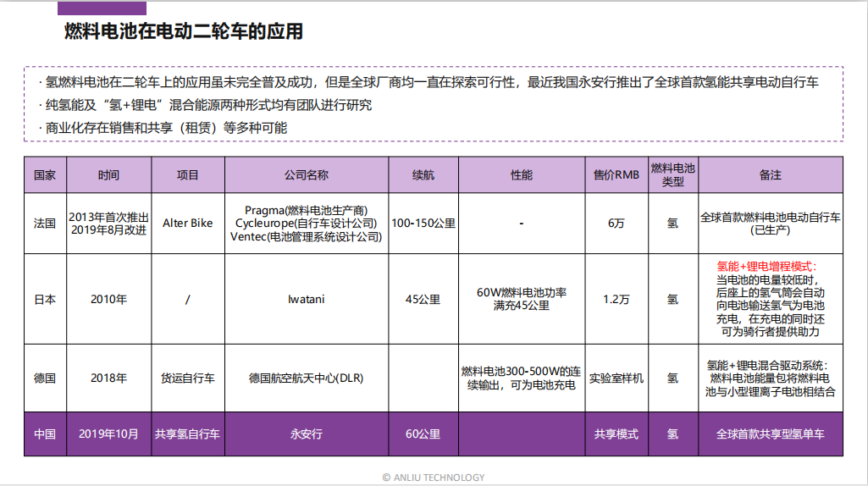The image size is (868, 486).
Task: Select the 60公里 range cell
Action: pos(423,434)
